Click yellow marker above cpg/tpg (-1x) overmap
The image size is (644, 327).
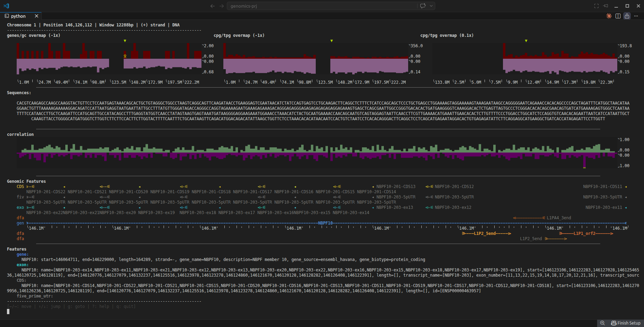(332, 41)
